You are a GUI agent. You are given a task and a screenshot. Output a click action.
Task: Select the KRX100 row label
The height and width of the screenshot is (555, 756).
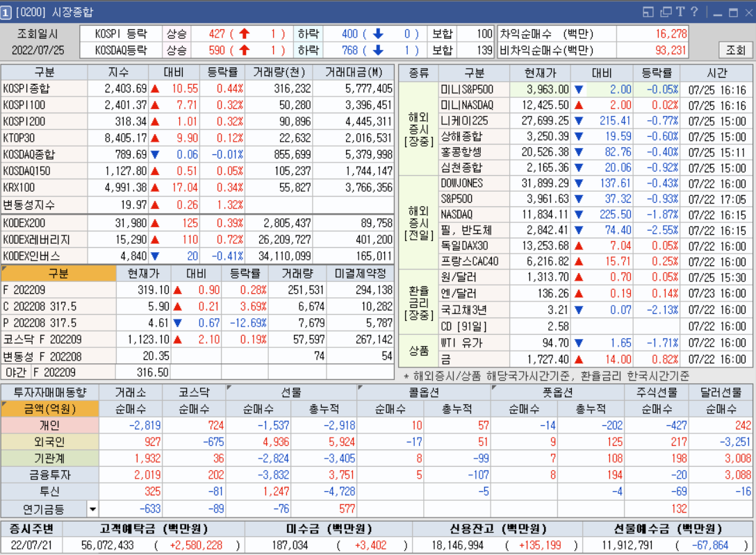(x=44, y=188)
